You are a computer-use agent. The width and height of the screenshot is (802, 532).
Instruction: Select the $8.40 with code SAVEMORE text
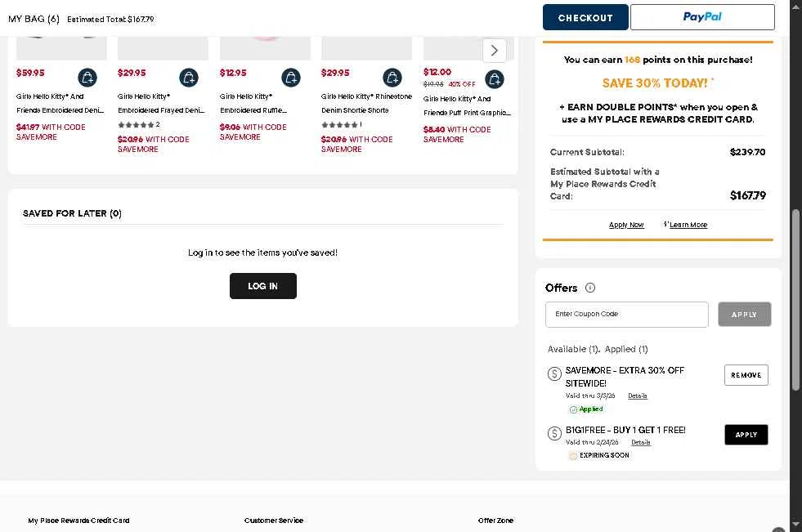457,134
